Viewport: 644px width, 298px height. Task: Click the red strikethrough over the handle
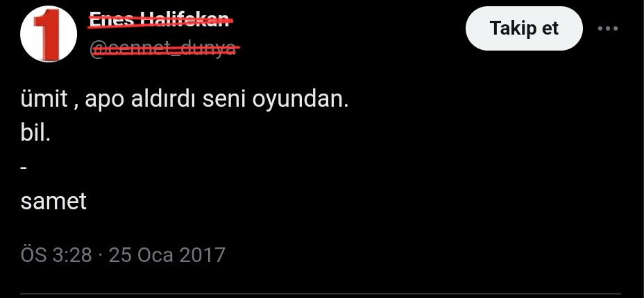[x=166, y=49]
